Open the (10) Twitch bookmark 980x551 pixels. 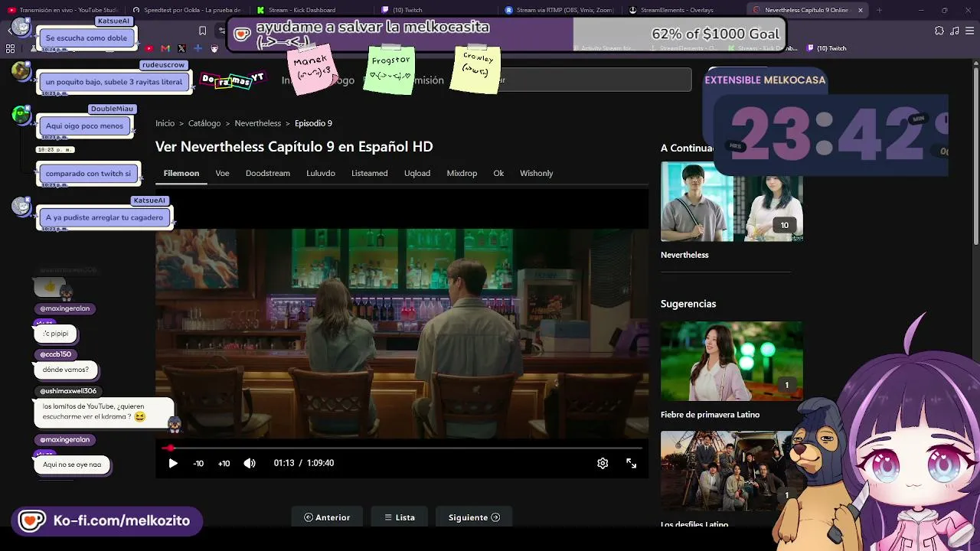827,48
